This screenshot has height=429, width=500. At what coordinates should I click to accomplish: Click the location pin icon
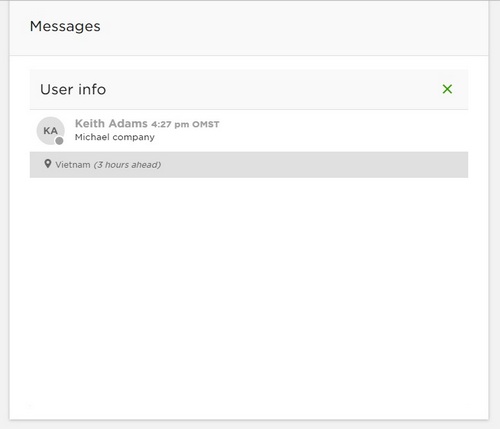48,164
